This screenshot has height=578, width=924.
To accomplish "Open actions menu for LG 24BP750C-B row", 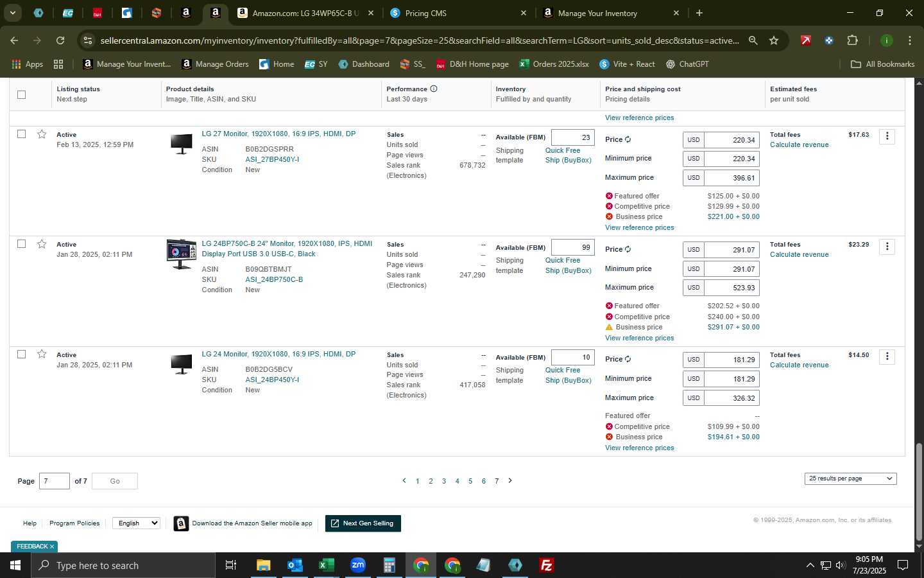I will click(887, 247).
